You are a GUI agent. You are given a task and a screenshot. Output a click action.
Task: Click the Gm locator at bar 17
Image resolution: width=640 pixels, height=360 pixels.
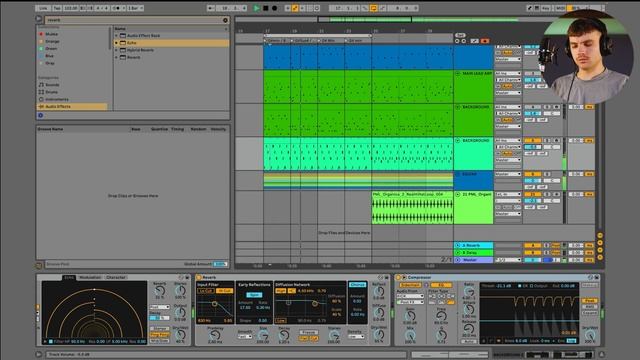[277, 41]
